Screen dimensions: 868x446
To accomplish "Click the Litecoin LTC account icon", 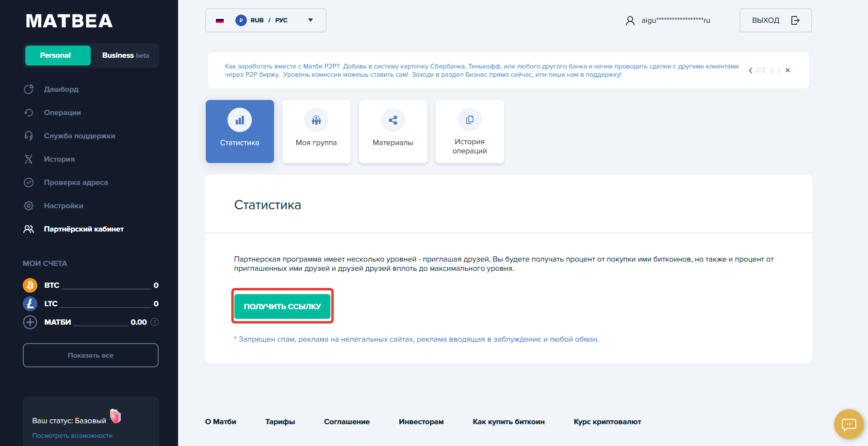I will tap(30, 304).
